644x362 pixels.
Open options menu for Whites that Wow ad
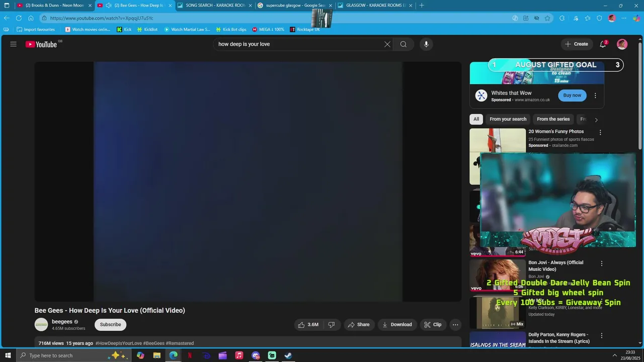pos(595,96)
